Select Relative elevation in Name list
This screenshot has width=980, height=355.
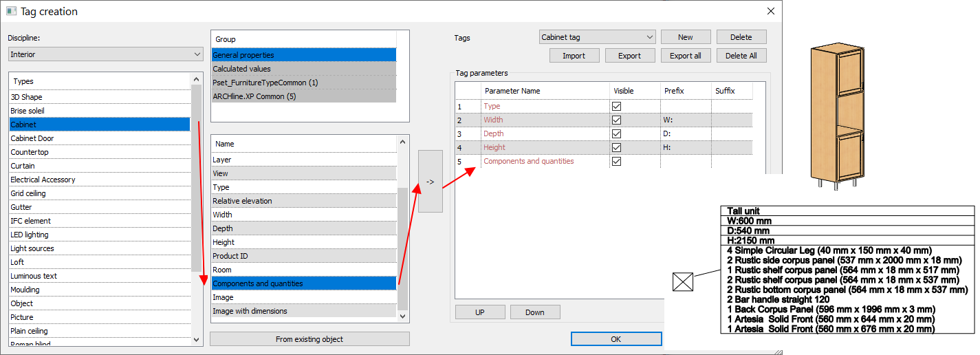(304, 201)
